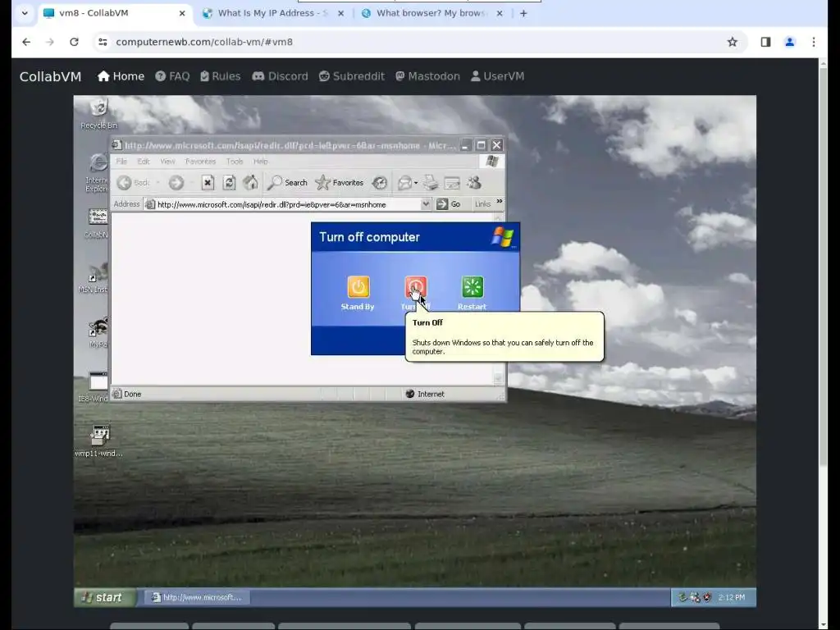Viewport: 840px width, 630px height.
Task: Select the vm8 - CollabVM tab
Action: coord(115,13)
